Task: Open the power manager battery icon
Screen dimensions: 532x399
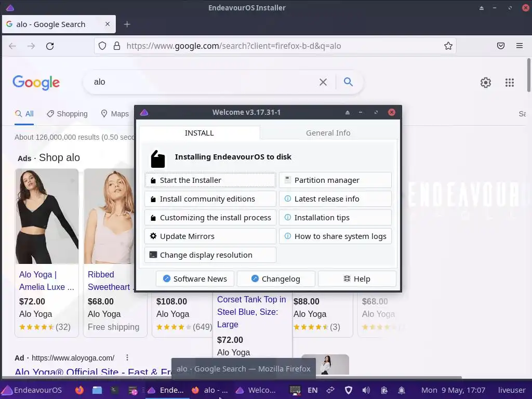Action: 384,390
